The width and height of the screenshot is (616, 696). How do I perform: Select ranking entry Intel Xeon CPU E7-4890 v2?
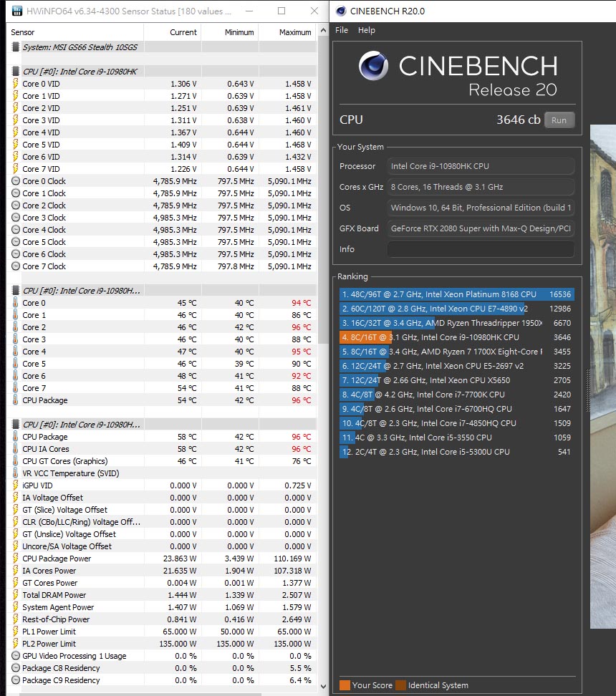(456, 309)
